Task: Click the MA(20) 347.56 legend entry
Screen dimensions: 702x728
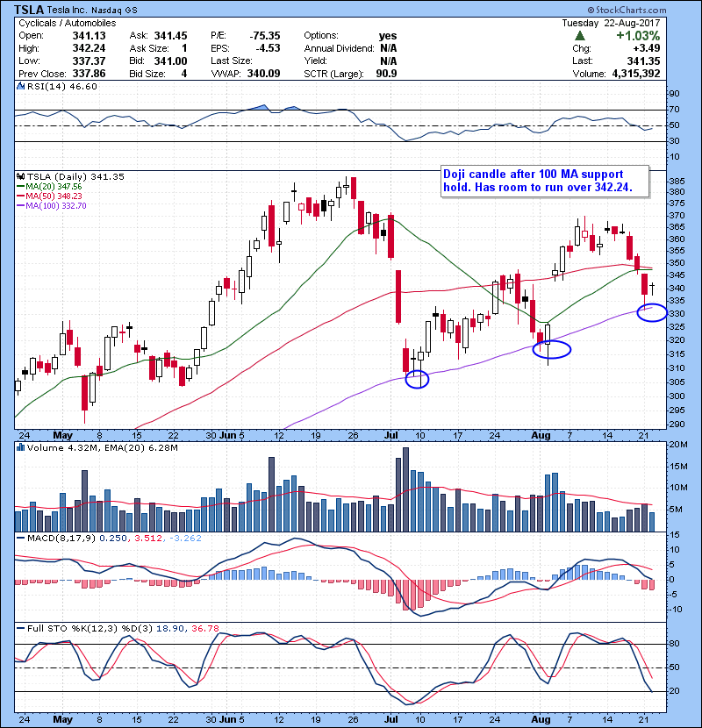Action: point(49,186)
